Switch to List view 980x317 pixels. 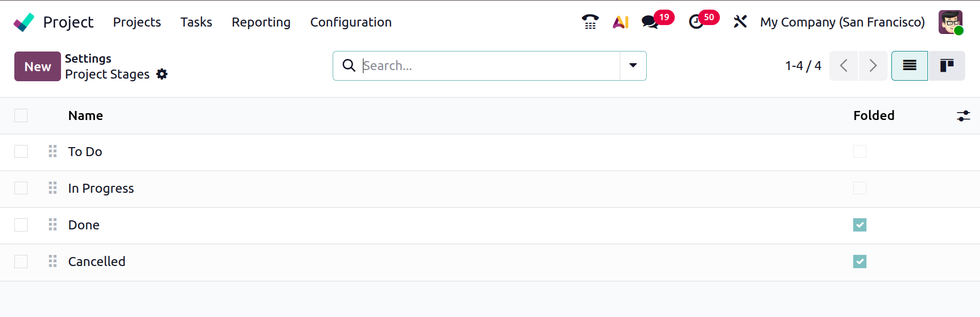(x=909, y=66)
